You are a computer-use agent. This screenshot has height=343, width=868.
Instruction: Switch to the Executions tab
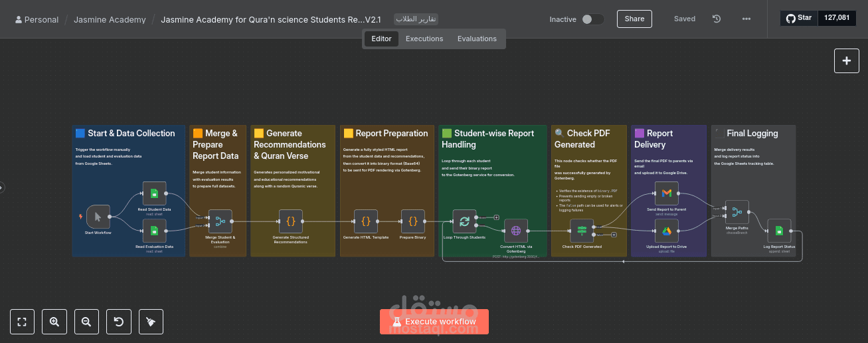(424, 39)
